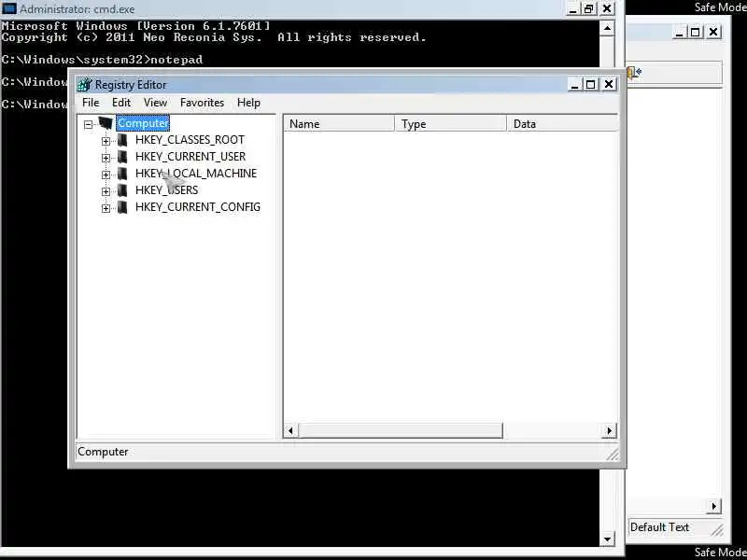747x560 pixels.
Task: Click the cmd.exe scroll up arrow
Action: click(x=607, y=29)
